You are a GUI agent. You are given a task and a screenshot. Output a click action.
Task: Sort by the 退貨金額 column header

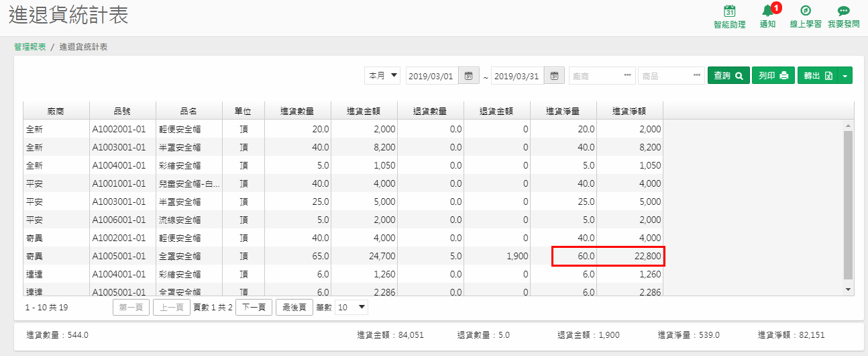click(x=496, y=111)
